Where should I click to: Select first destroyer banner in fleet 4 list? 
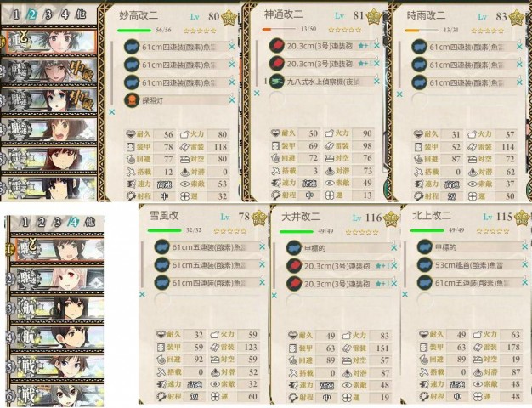(58, 250)
